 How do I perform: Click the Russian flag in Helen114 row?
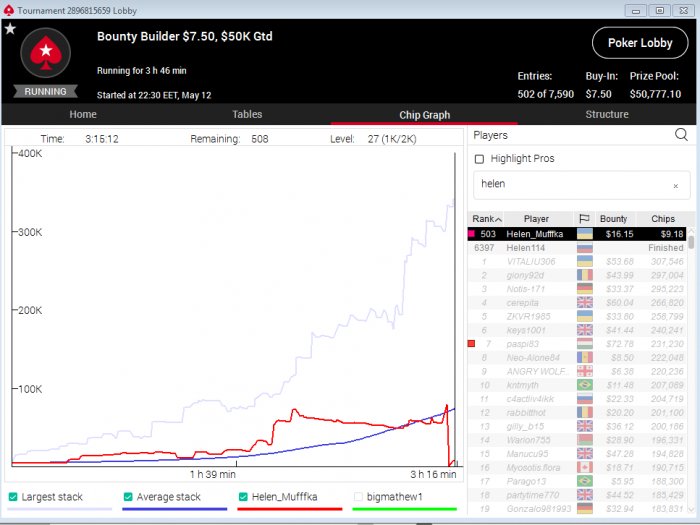point(585,248)
